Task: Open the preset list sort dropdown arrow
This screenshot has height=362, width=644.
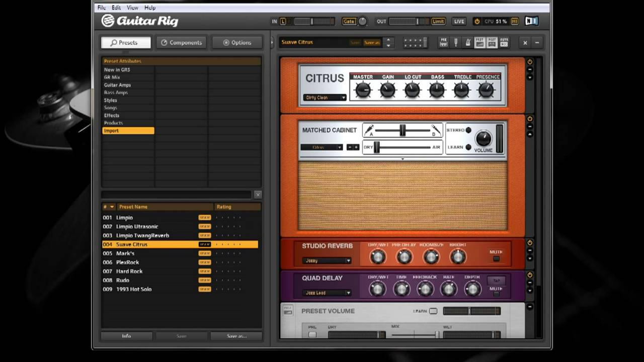Action: click(x=112, y=207)
